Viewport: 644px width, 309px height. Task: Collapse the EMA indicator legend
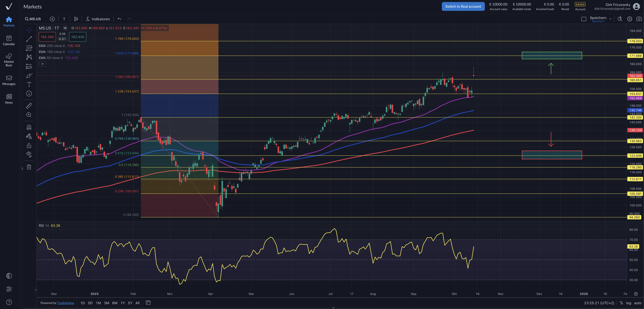point(43,64)
